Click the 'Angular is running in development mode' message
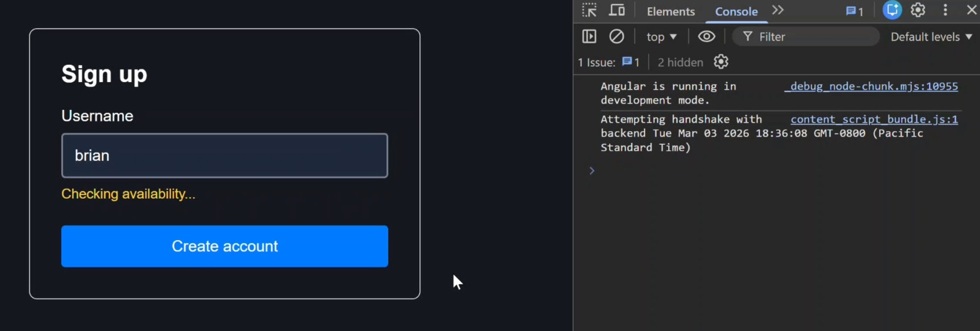This screenshot has height=331, width=980. tap(668, 93)
